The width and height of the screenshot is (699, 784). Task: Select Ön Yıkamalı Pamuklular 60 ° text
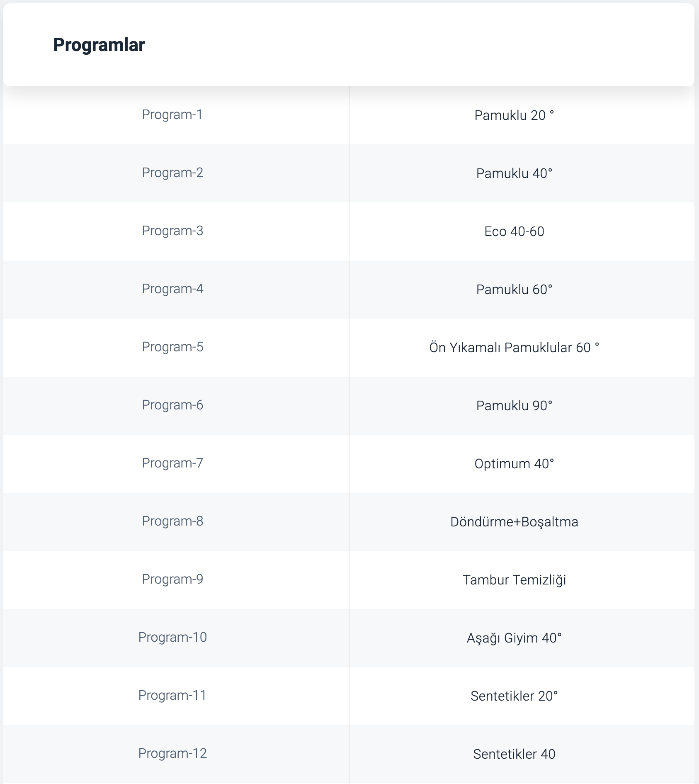click(514, 348)
